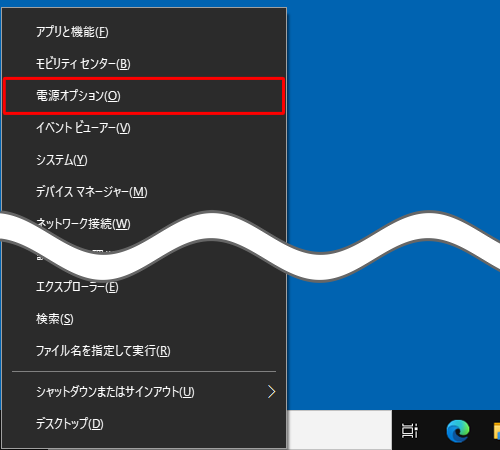Open アプリと機能(F) menu entry
Image resolution: width=500 pixels, height=450 pixels.
click(x=144, y=32)
